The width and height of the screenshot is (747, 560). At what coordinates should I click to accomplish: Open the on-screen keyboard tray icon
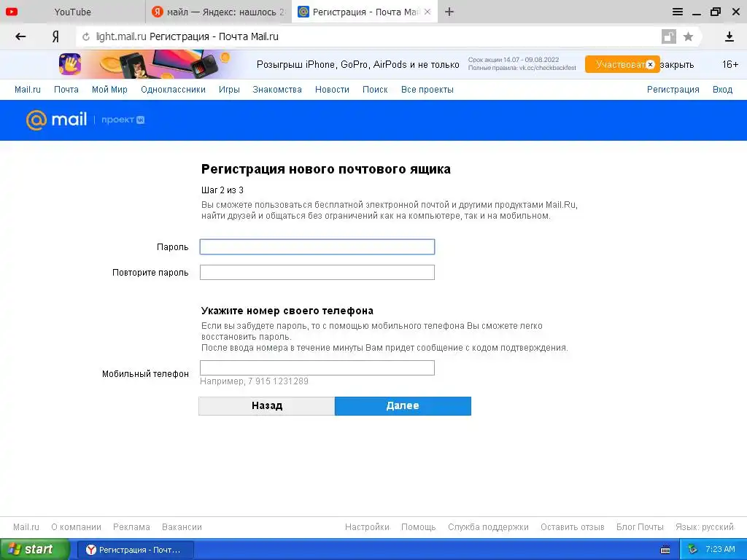(665, 550)
